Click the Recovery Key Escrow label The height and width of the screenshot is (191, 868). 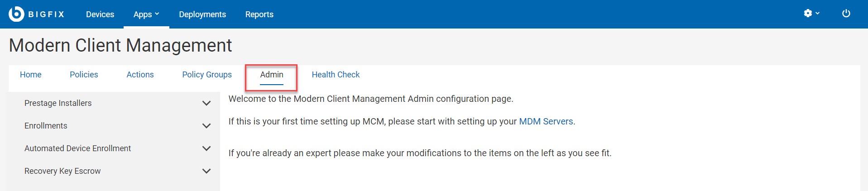click(62, 171)
